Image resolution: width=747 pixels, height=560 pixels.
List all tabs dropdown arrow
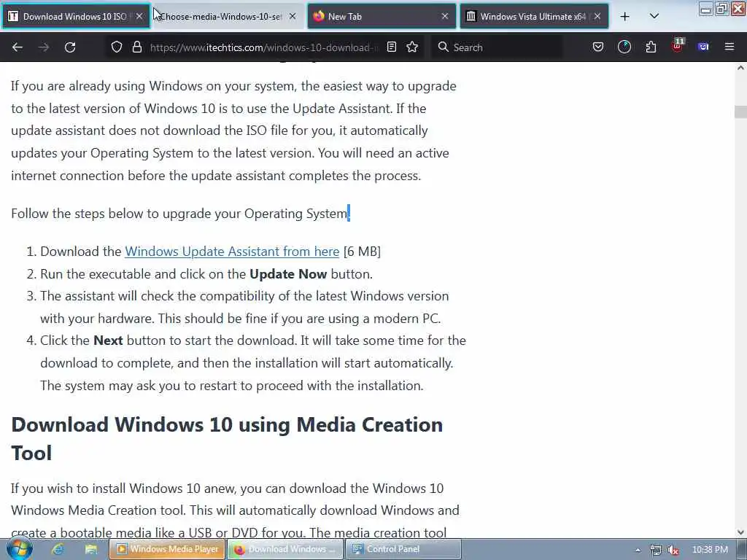(654, 16)
